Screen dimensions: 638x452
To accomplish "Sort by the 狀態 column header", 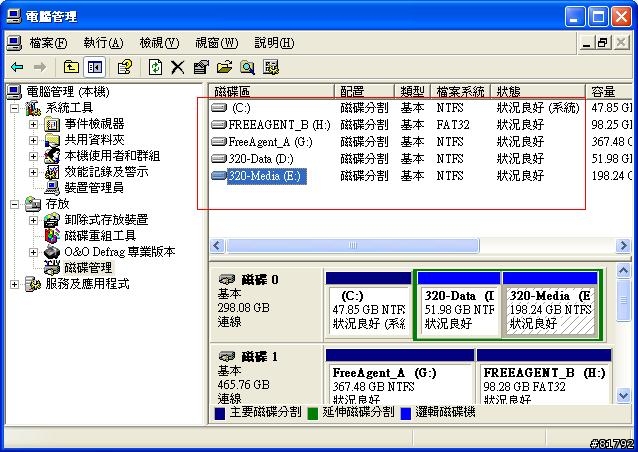I will point(538,91).
